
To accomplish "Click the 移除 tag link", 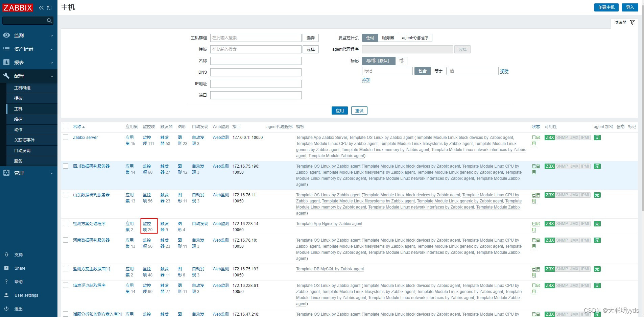I will click(x=504, y=71).
